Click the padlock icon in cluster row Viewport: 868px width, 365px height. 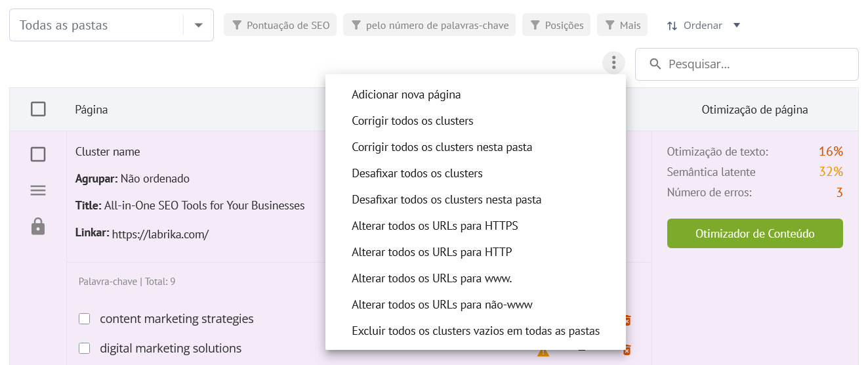[38, 227]
